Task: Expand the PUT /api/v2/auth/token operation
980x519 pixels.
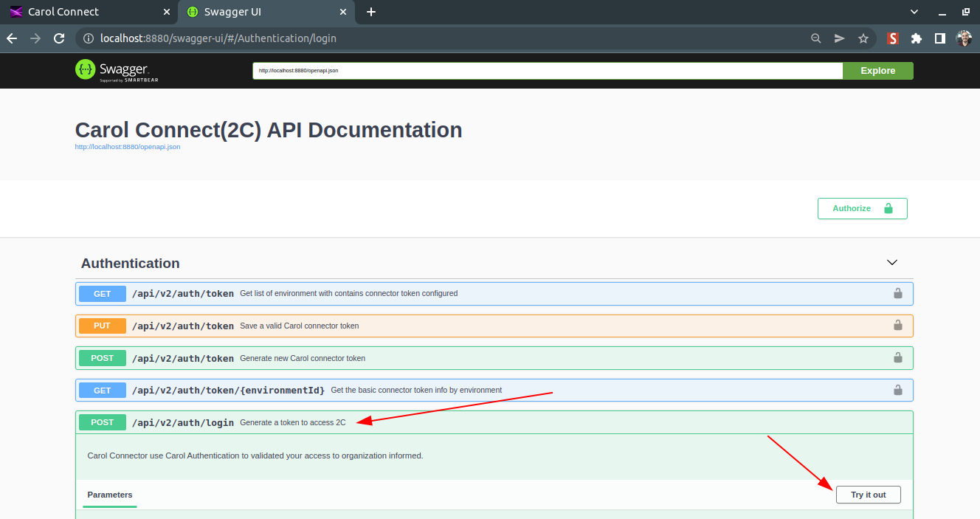Action: tap(182, 326)
